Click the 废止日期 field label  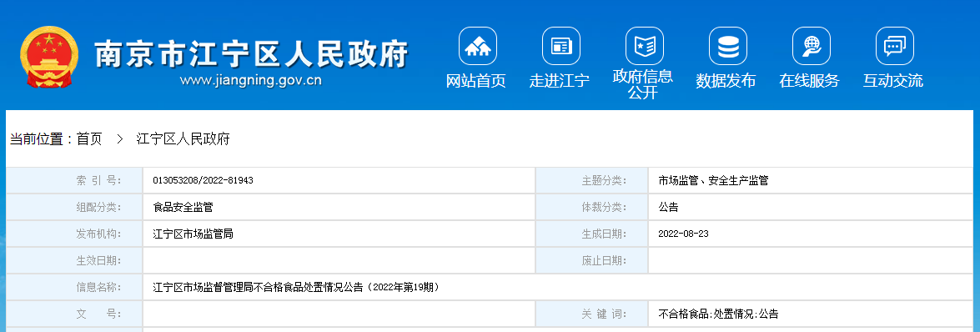pyautogui.click(x=605, y=261)
